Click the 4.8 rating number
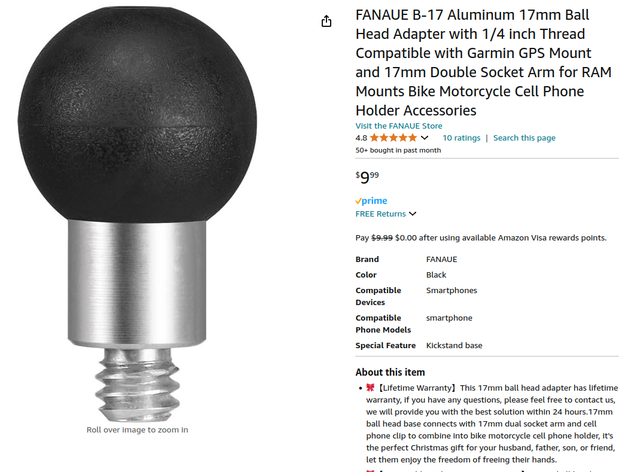 click(361, 138)
